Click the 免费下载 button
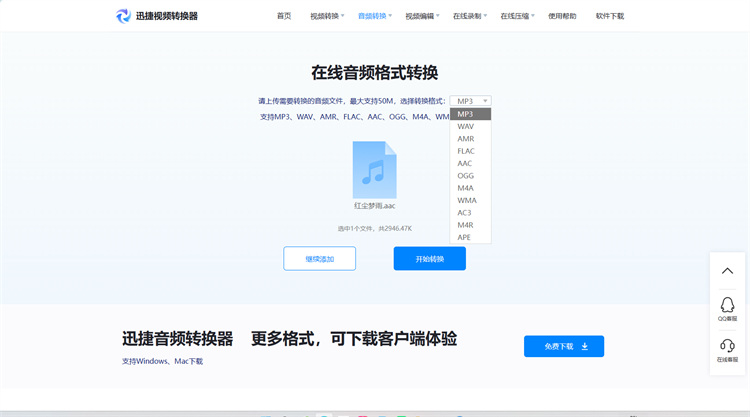The height and width of the screenshot is (417, 750). 564,346
